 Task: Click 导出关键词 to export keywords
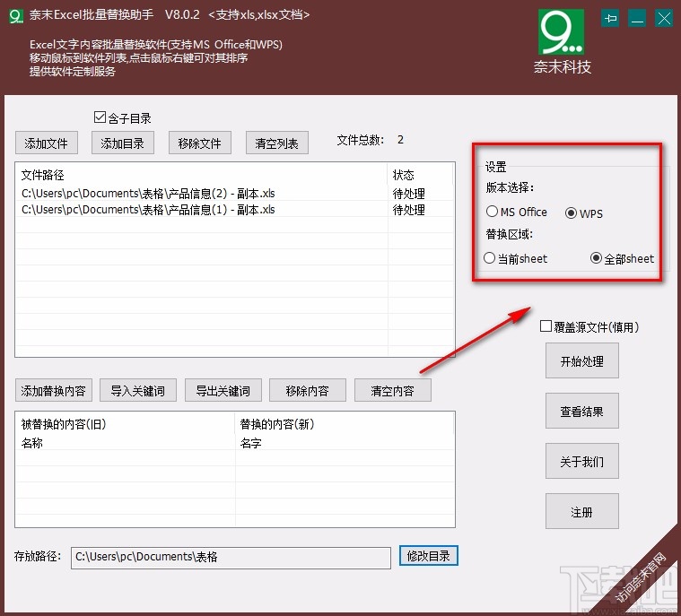223,390
